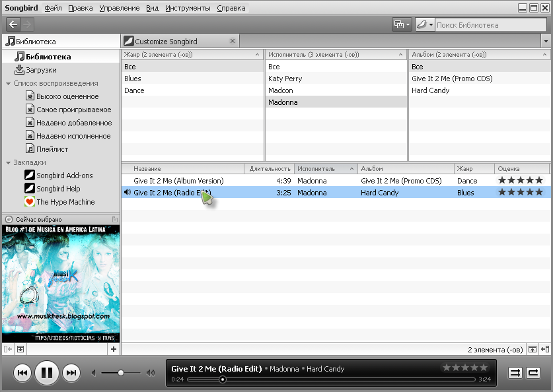Image resolution: width=553 pixels, height=392 pixels.
Task: Sort tracks by Жанр column header
Action: pos(474,169)
